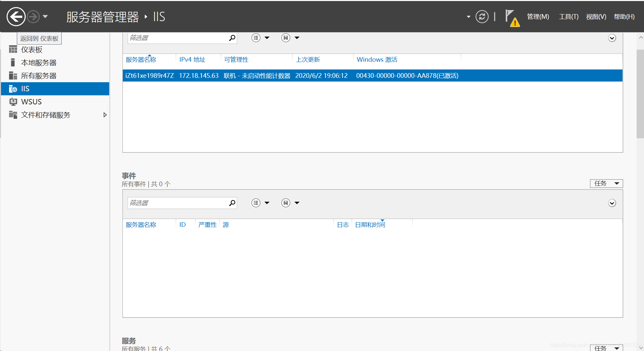Sort events by 严重性 column
Image resolution: width=644 pixels, height=351 pixels.
click(207, 224)
